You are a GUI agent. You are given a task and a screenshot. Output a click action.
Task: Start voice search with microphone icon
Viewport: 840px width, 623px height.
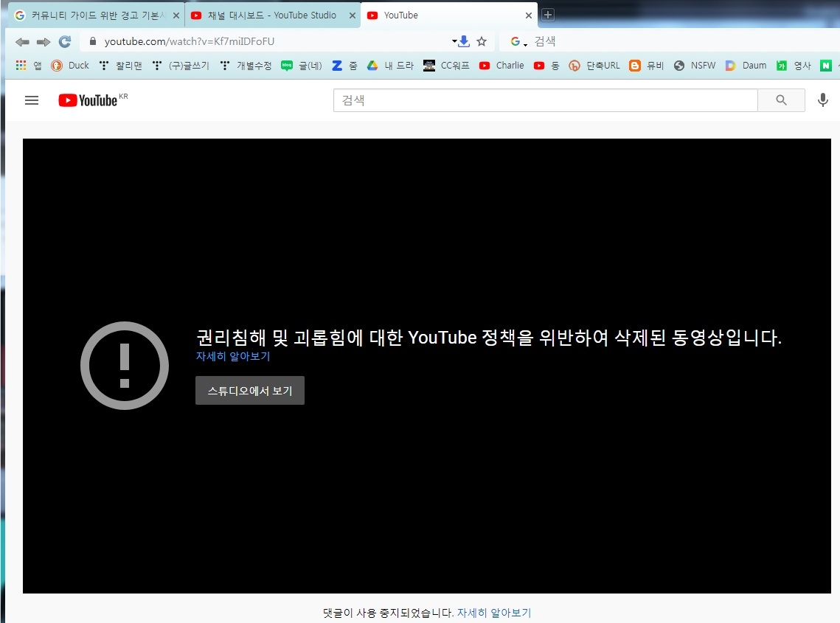point(823,100)
